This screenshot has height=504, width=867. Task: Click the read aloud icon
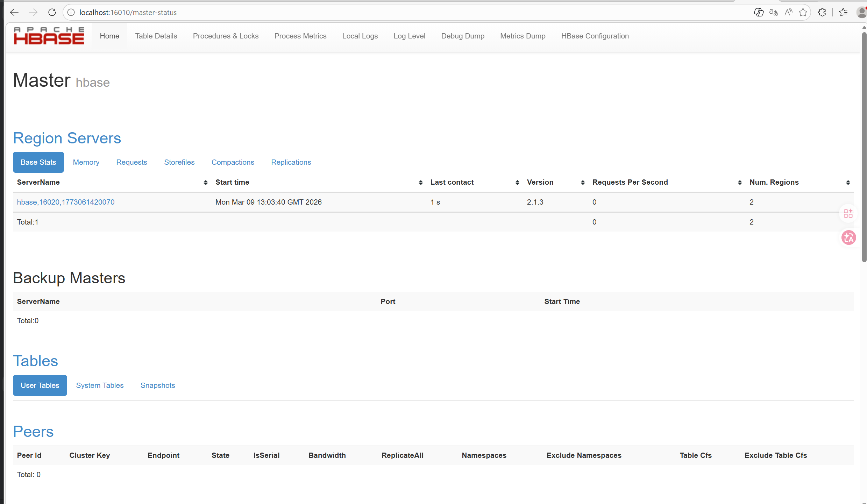coord(788,12)
